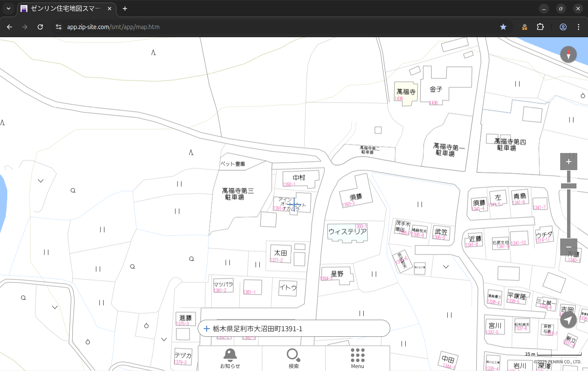Expand the tab search dropdown arrow
Viewport: 588px width, 371px height.
(9, 9)
